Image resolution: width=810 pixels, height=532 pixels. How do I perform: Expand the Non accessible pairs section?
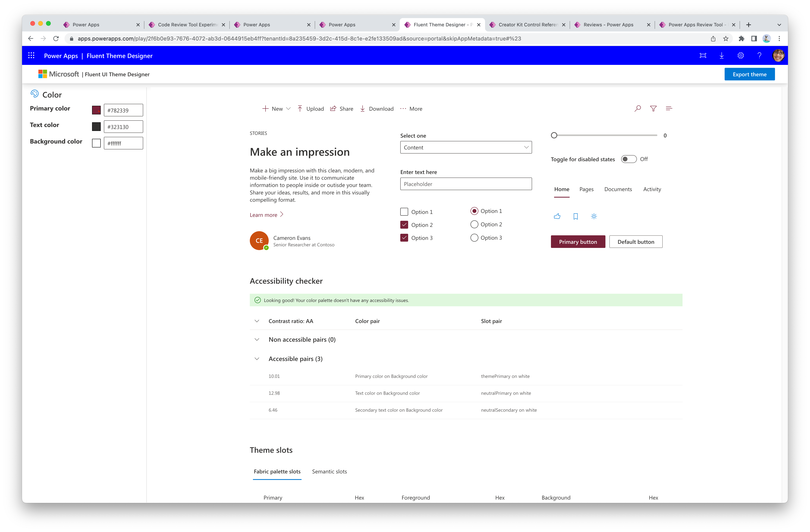pyautogui.click(x=256, y=339)
